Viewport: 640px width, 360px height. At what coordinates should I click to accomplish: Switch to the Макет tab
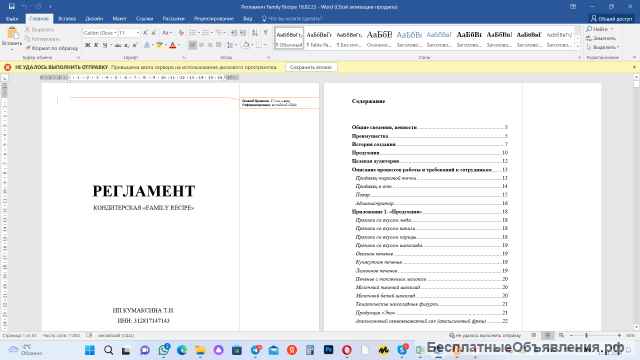coord(119,19)
